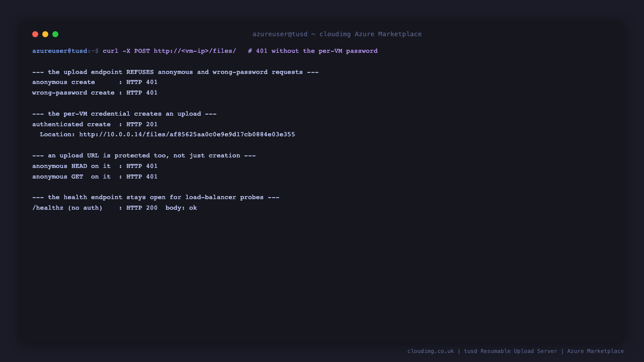Viewport: 644px width, 362px height.
Task: Click the 'wrong-password create : HTTP 401' line
Action: (x=95, y=93)
